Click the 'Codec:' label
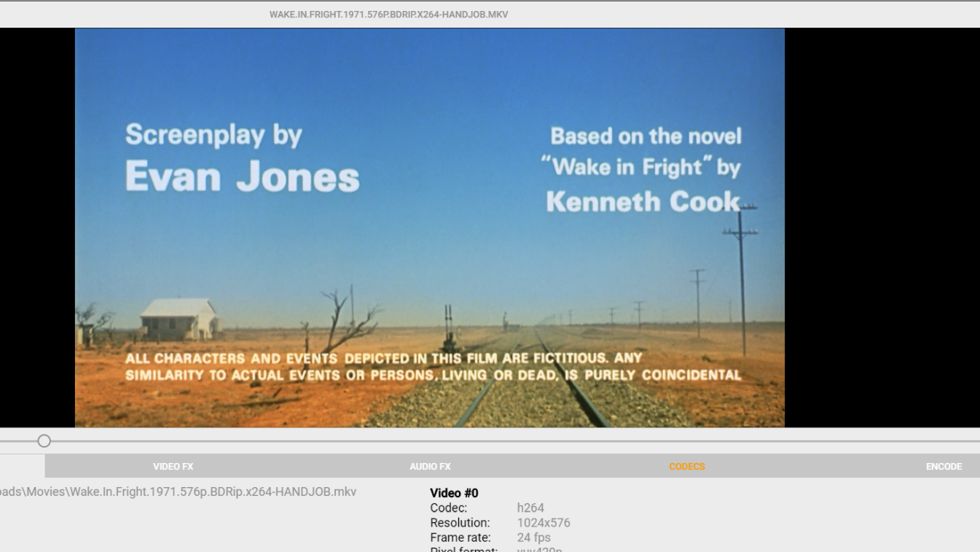980x552 pixels. tap(448, 508)
